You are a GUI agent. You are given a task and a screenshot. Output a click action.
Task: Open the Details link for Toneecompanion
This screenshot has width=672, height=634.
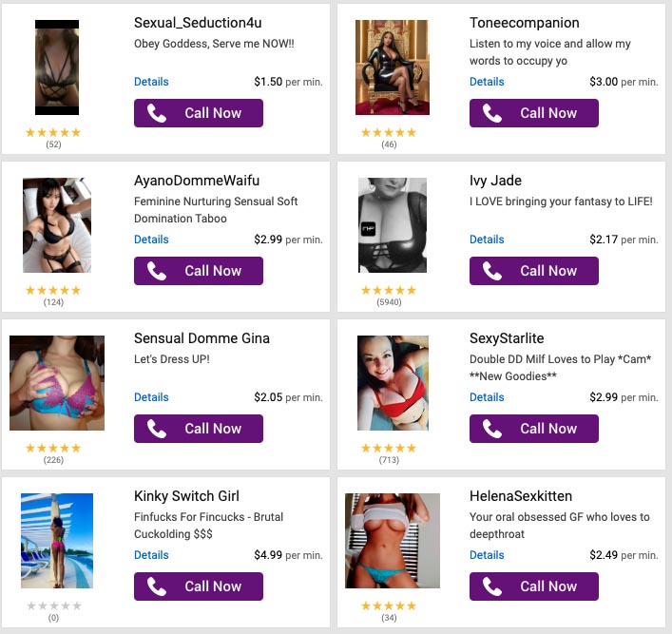click(487, 82)
